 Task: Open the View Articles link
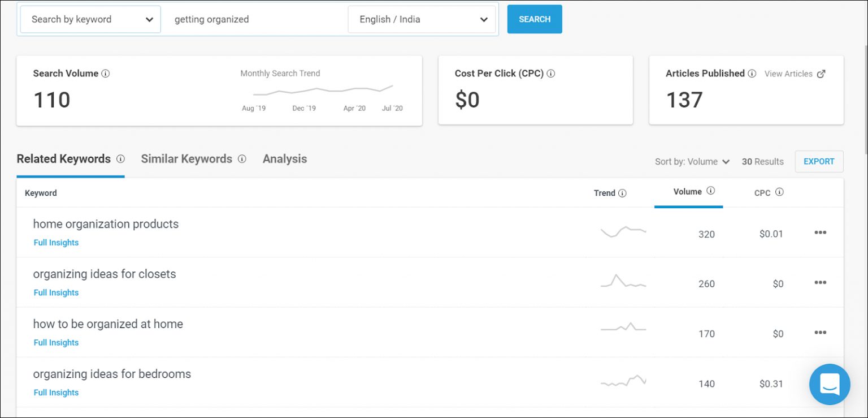795,74
